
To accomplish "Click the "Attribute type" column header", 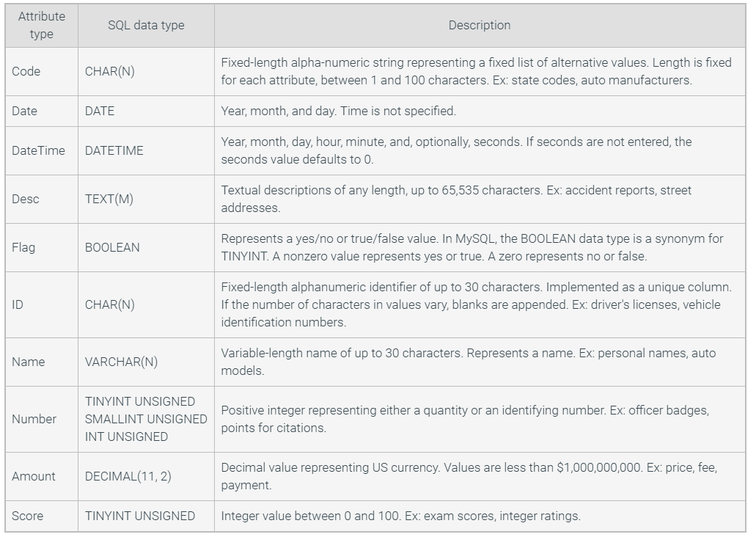I will click(42, 26).
